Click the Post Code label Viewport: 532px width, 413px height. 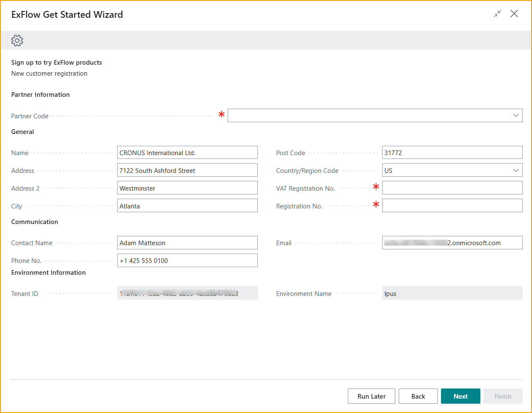pyautogui.click(x=291, y=153)
